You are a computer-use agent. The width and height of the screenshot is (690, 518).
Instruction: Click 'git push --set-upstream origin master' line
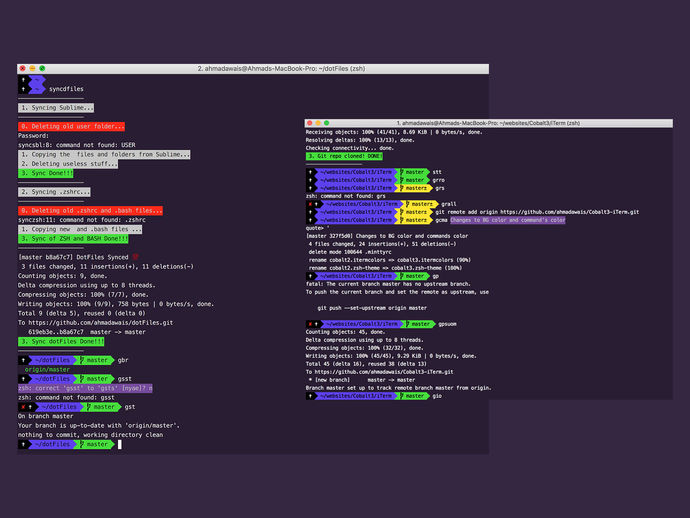[x=372, y=308]
